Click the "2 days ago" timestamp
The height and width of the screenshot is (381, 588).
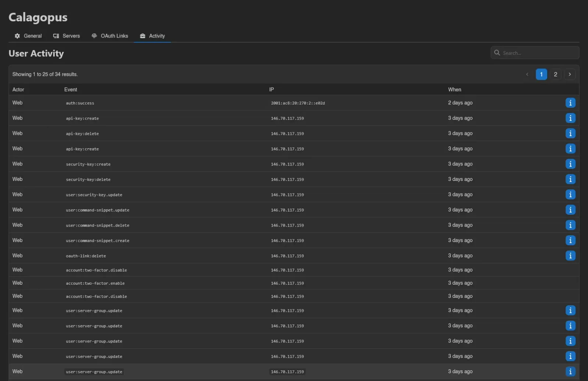(460, 103)
